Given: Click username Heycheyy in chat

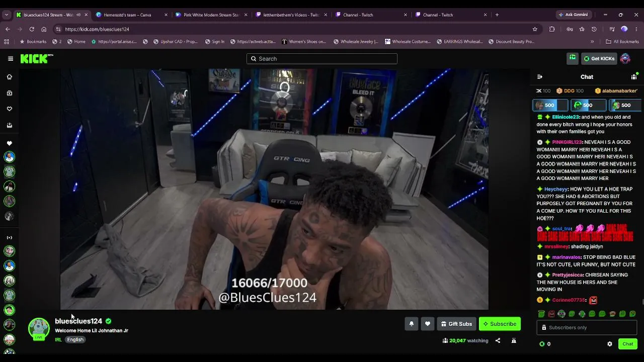Looking at the screenshot, I should [555, 189].
